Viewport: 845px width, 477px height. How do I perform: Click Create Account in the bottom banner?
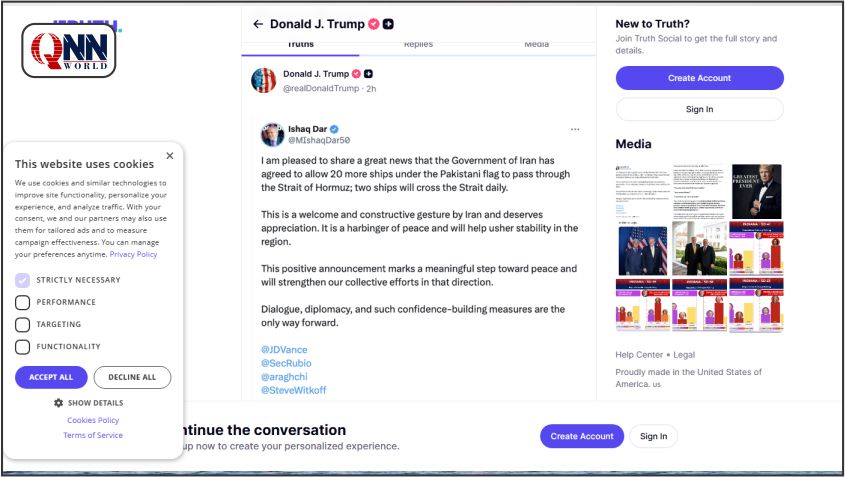coord(582,436)
